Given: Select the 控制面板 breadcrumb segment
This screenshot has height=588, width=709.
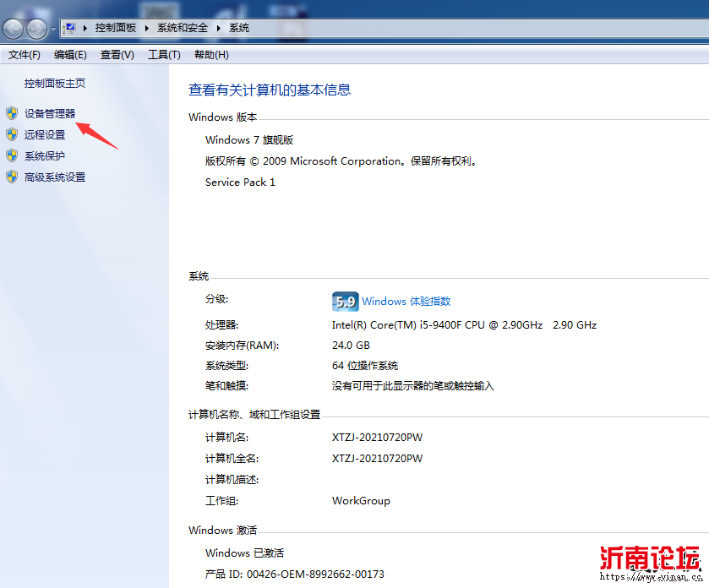Looking at the screenshot, I should click(116, 28).
